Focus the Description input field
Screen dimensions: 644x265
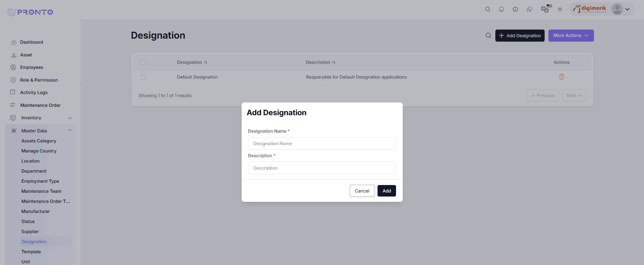(x=322, y=168)
